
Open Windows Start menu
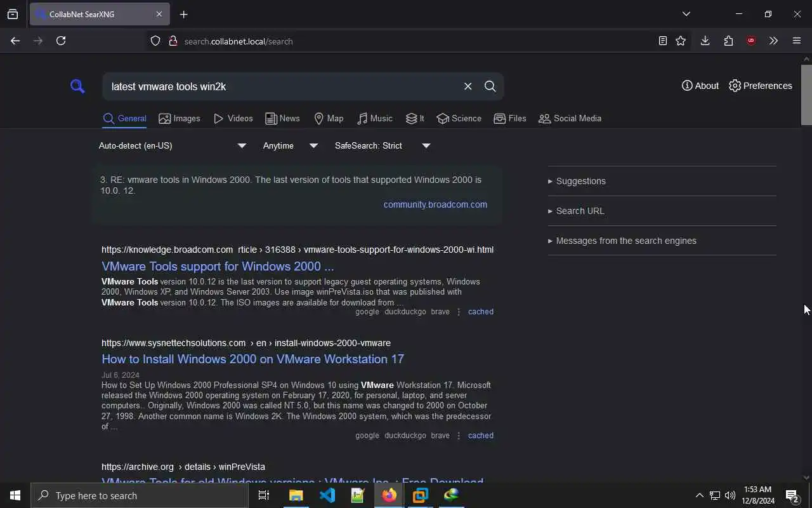click(15, 495)
